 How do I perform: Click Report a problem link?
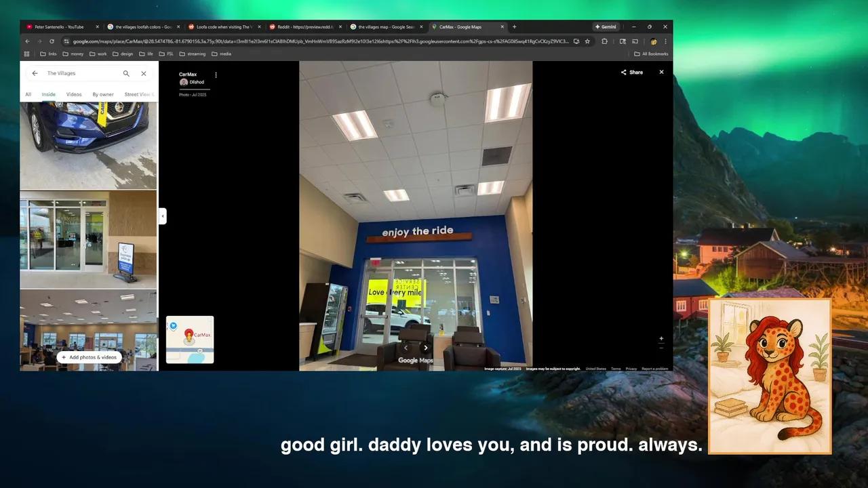click(x=655, y=369)
